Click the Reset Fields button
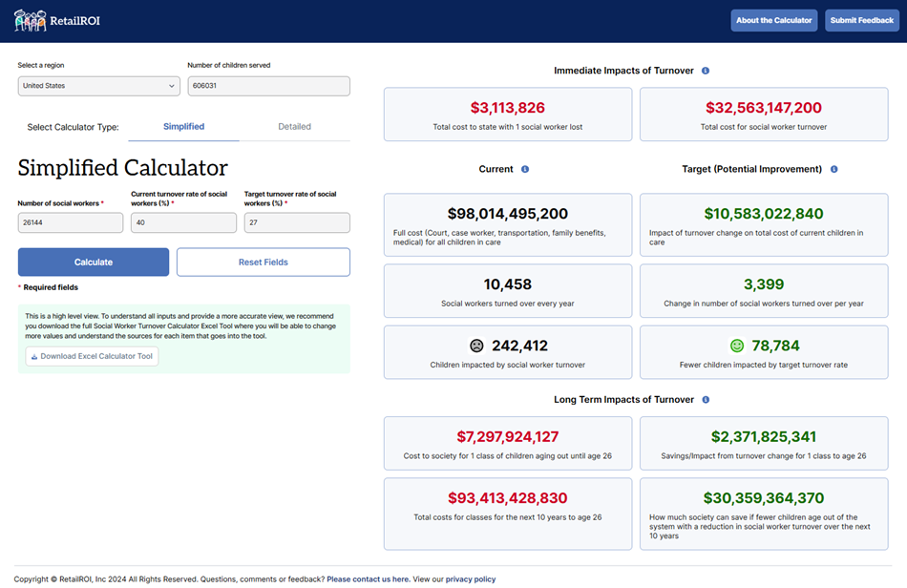 263,262
